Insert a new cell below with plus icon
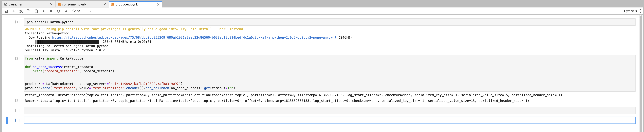This screenshot has width=644, height=132. pyautogui.click(x=14, y=11)
